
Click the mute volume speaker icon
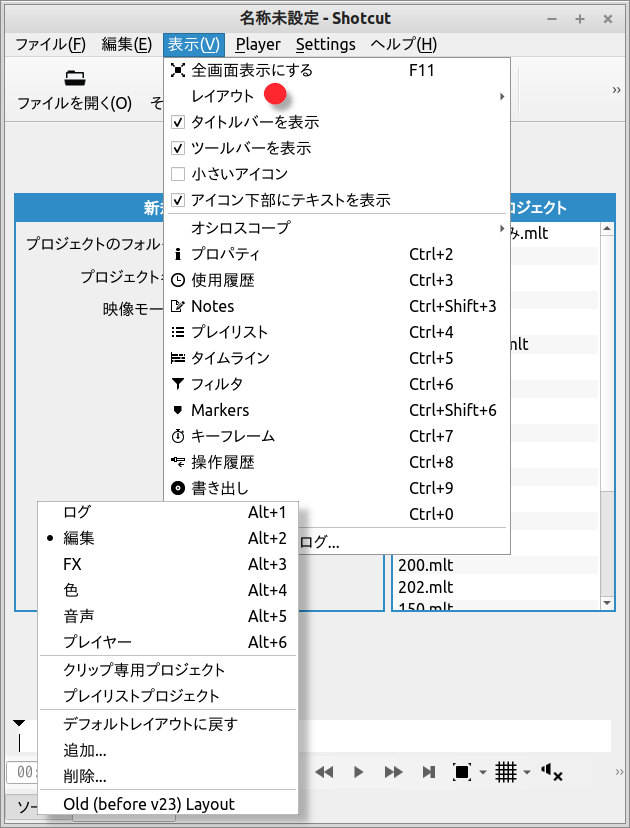pos(551,772)
